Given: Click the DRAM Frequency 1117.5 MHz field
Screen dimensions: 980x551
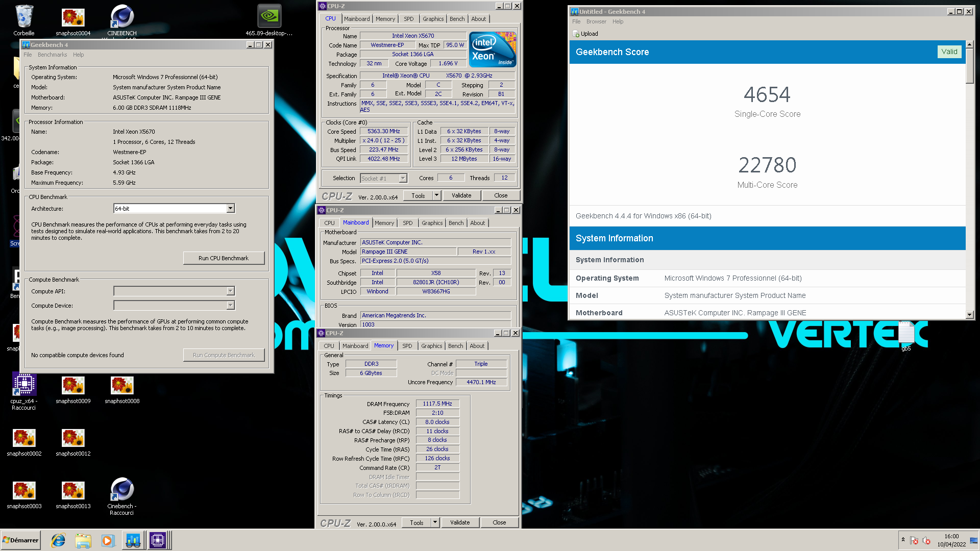Looking at the screenshot, I should 437,404.
